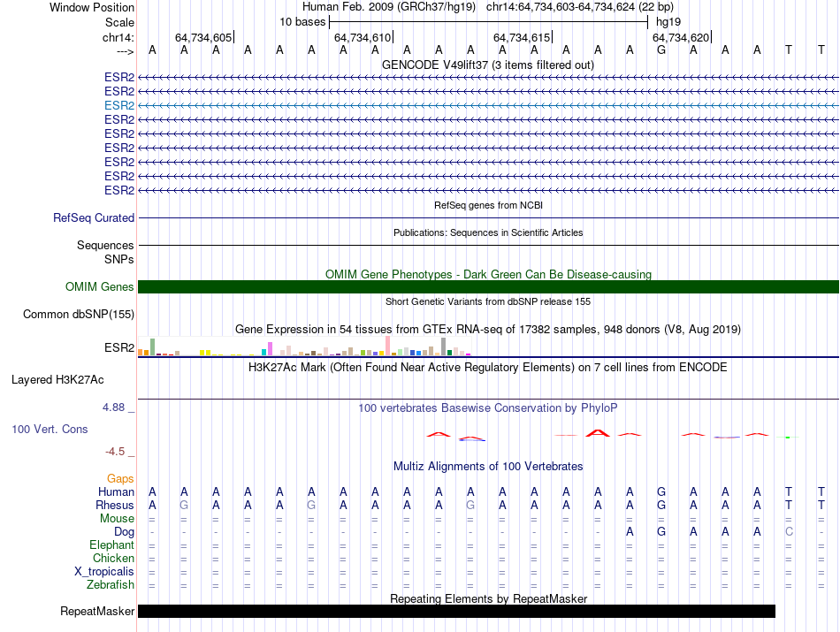Click the chr14: ruler label

pyautogui.click(x=118, y=37)
